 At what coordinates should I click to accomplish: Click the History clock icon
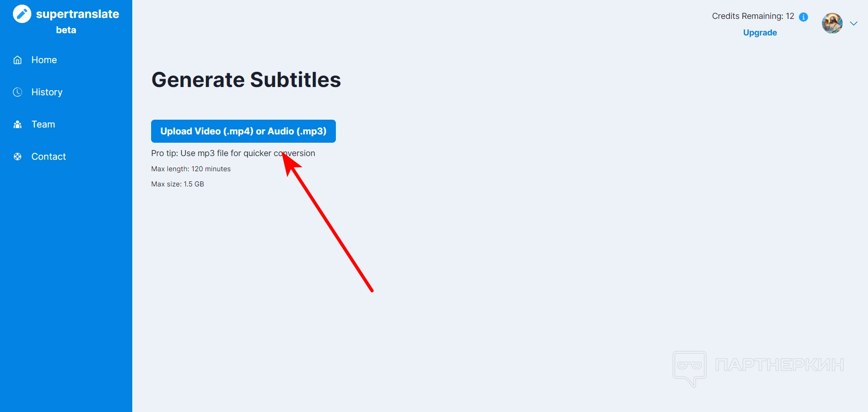(18, 92)
